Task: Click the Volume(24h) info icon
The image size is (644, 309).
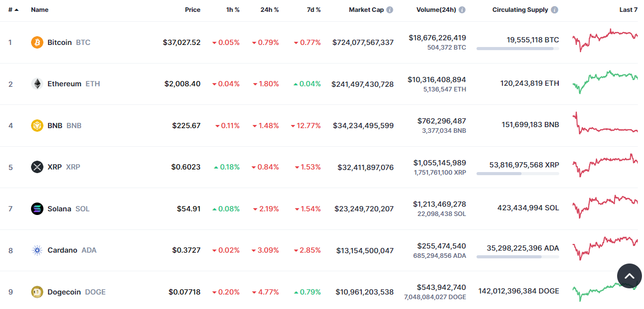Action: (x=462, y=10)
